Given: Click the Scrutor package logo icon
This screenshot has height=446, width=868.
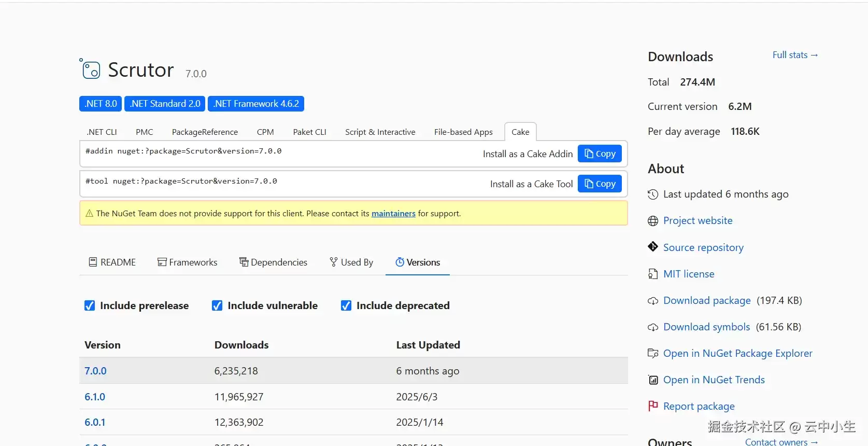Looking at the screenshot, I should [x=90, y=68].
